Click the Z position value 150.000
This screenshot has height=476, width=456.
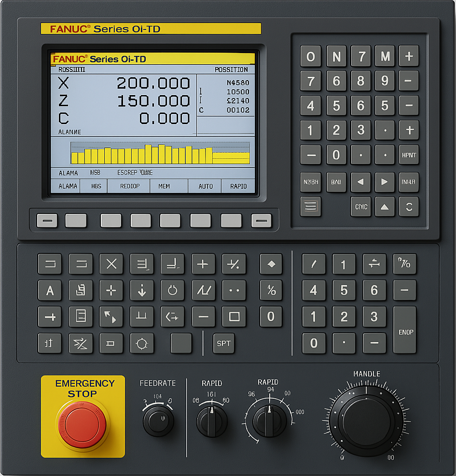153,101
